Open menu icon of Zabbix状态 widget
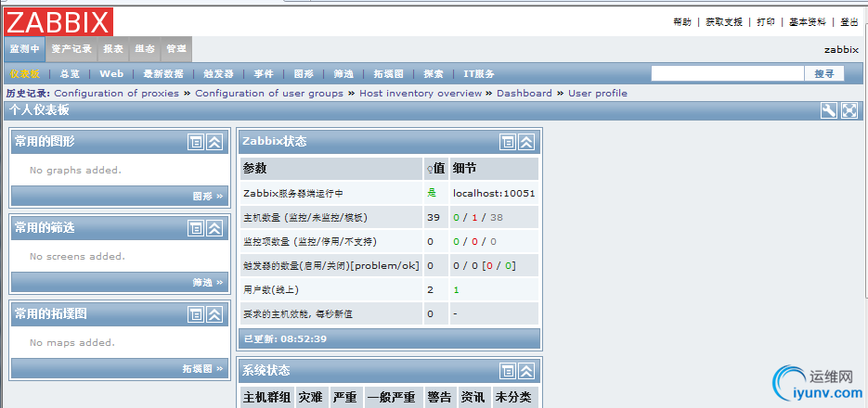 click(508, 142)
